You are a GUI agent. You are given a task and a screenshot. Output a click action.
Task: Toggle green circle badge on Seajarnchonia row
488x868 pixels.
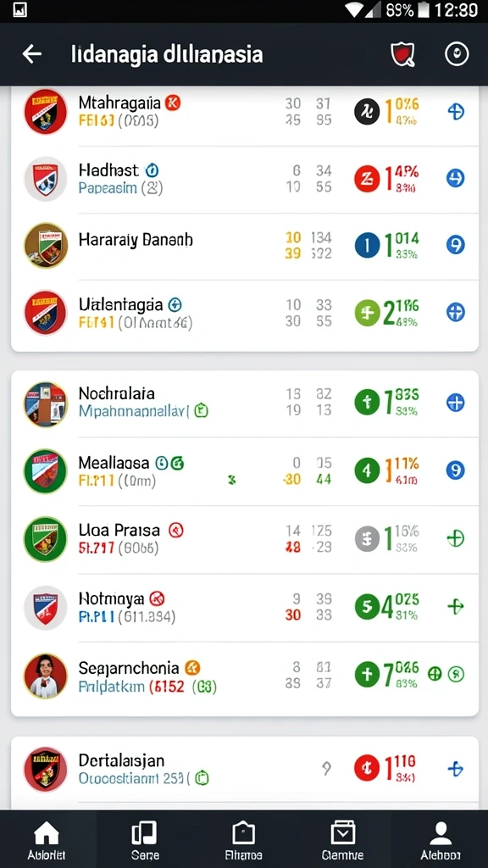tap(457, 674)
